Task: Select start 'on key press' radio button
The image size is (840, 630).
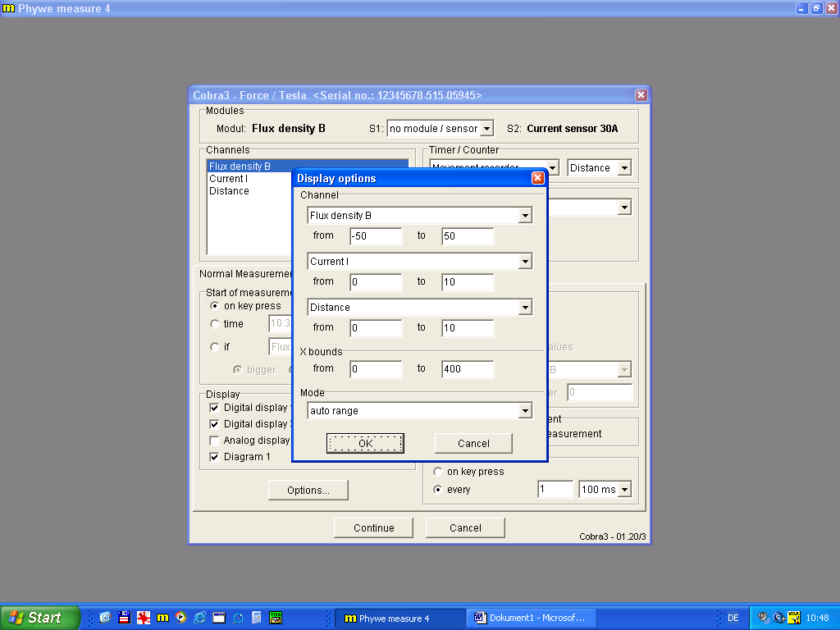Action: (215, 306)
